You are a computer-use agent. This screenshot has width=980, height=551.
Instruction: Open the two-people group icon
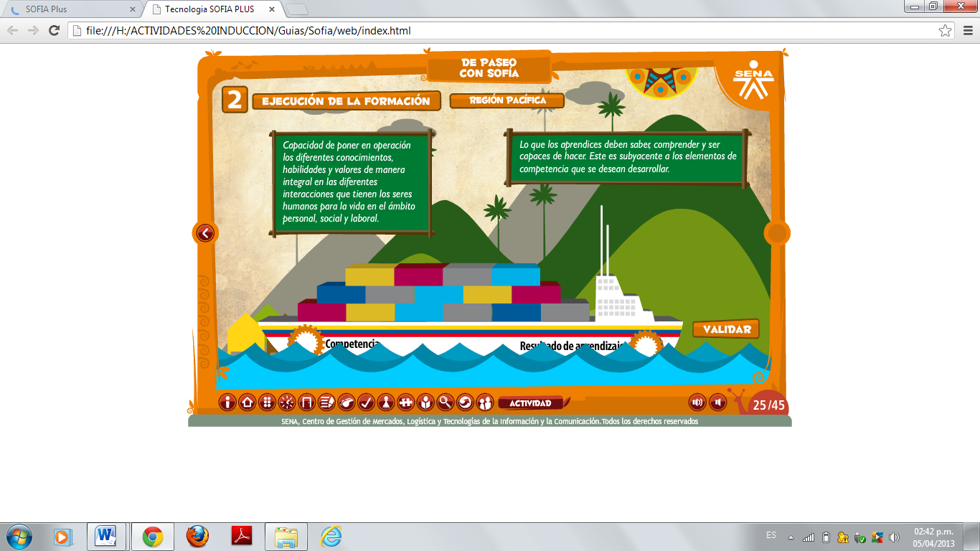point(485,402)
